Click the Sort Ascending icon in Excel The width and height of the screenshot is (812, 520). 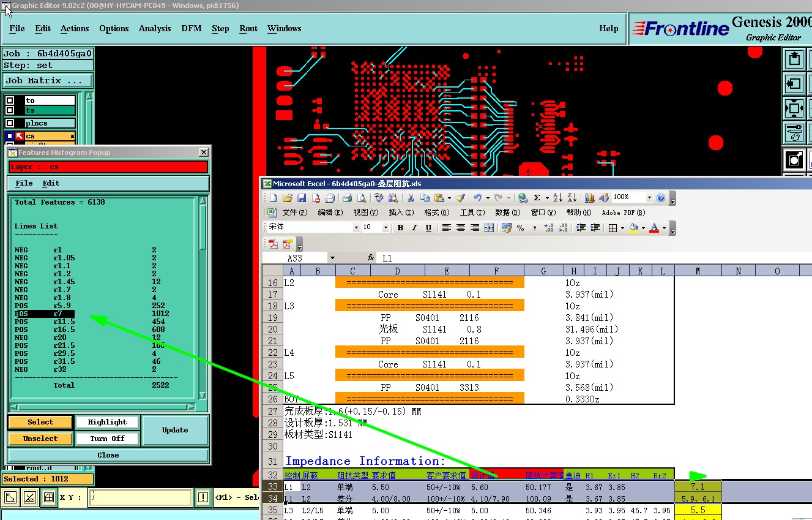click(557, 198)
